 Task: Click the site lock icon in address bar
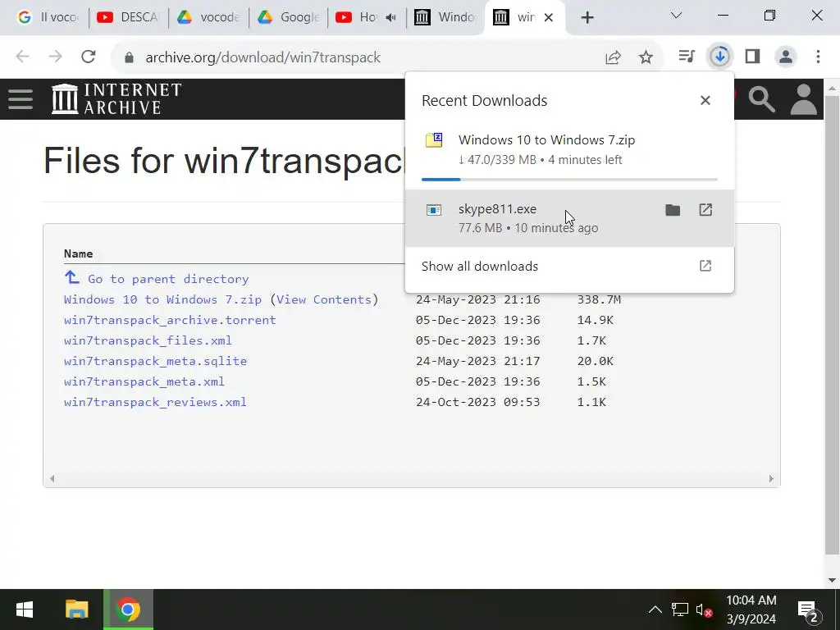click(x=129, y=57)
